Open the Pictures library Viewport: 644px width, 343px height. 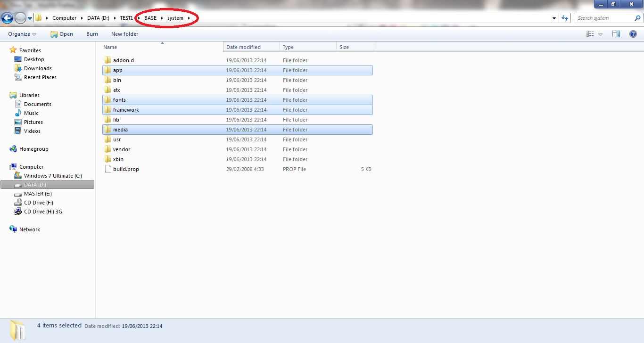(x=33, y=122)
